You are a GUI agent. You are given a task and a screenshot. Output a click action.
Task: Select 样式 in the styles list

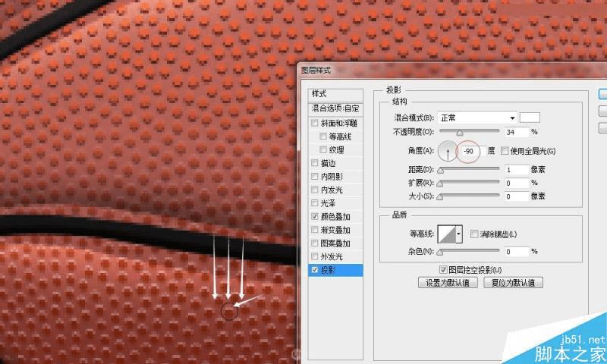click(335, 93)
